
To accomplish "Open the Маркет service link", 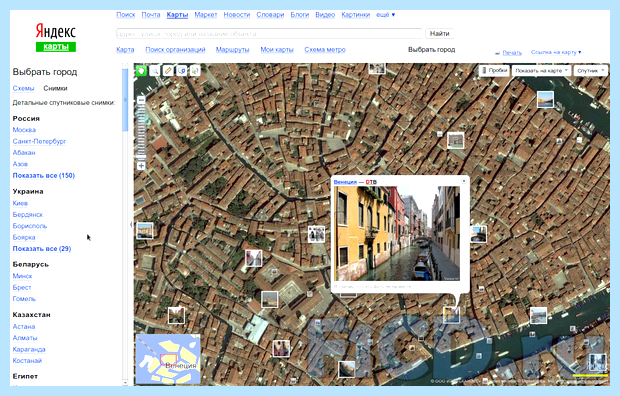I will click(x=206, y=15).
